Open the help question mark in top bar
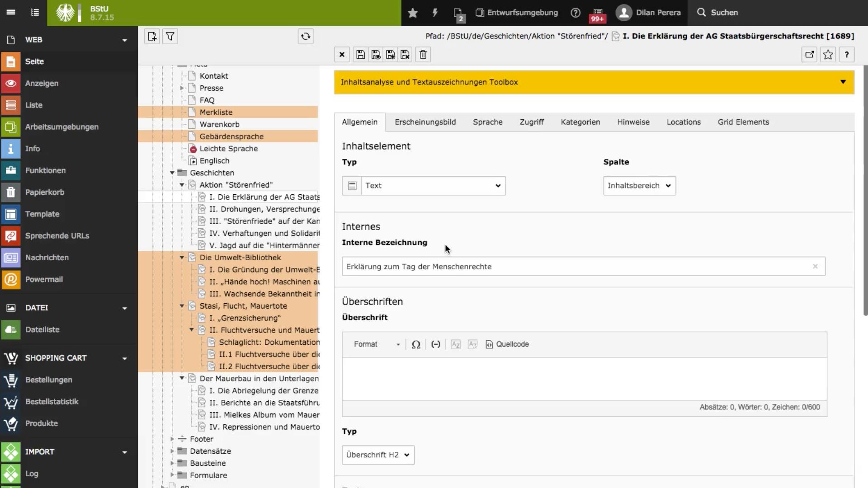This screenshot has height=488, width=868. 575,13
